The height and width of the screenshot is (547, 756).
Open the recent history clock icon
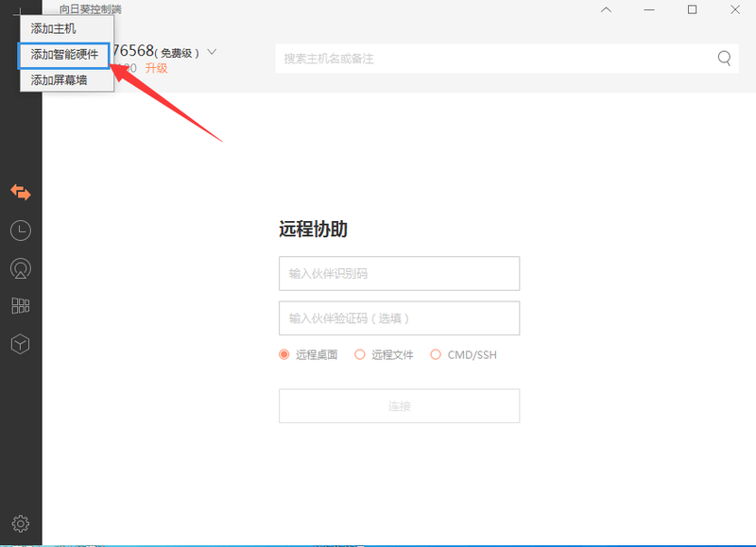20,231
